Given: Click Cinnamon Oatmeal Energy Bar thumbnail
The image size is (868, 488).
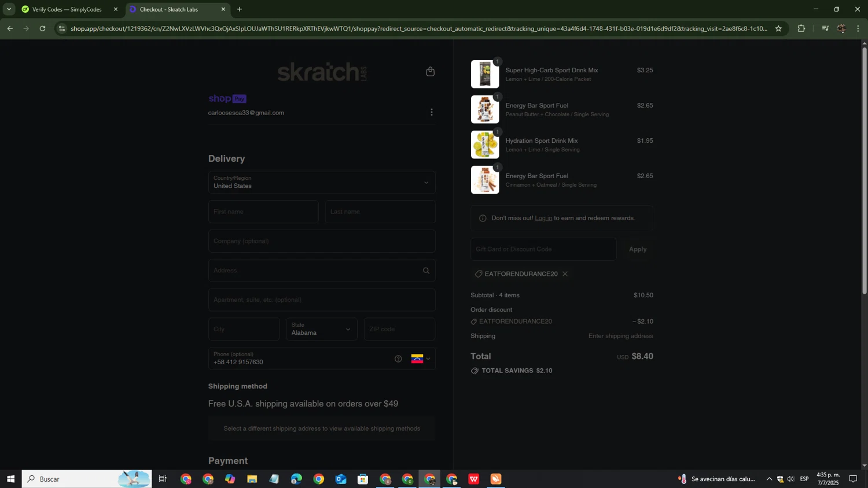Looking at the screenshot, I should click(485, 180).
